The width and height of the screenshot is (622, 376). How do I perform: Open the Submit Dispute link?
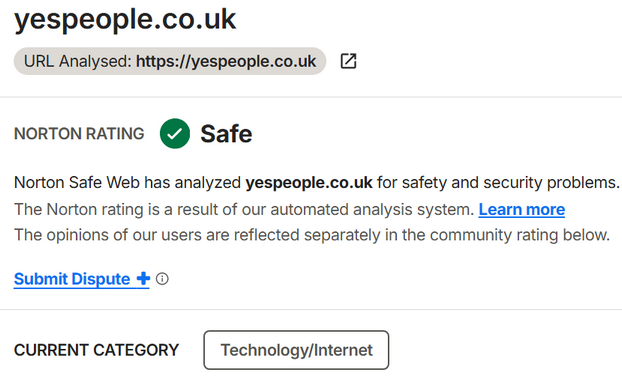click(72, 279)
